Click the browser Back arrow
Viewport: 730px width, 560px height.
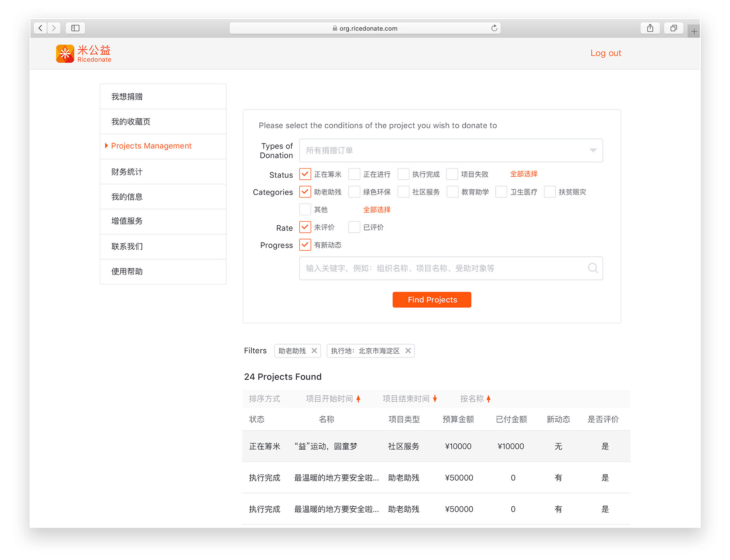(x=40, y=28)
